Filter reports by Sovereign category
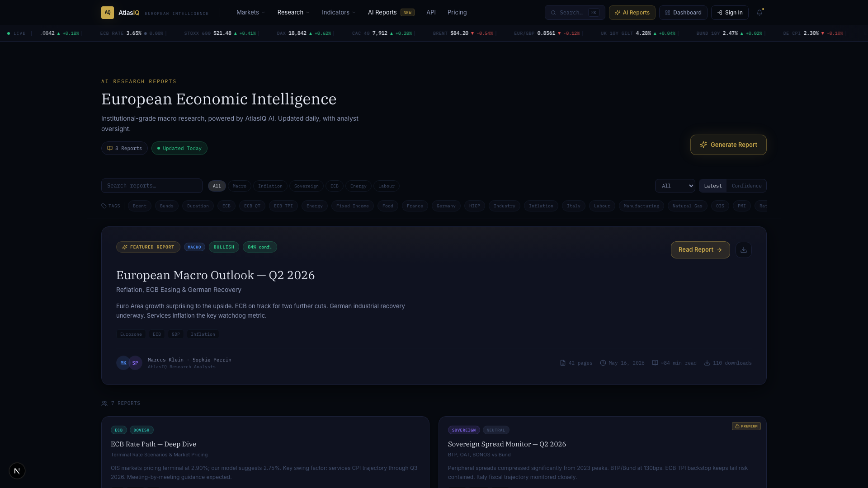The height and width of the screenshot is (488, 868). tap(307, 186)
